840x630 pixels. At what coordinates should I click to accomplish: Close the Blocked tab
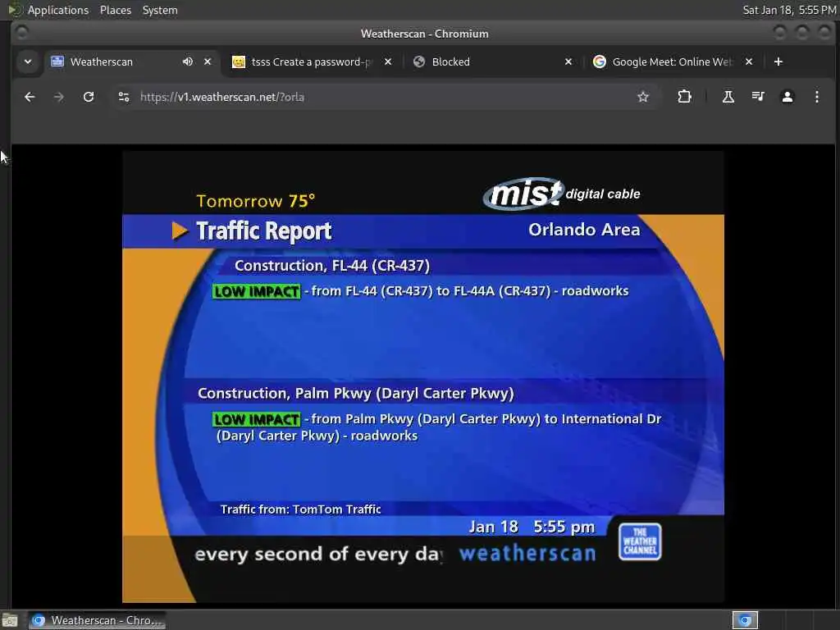(x=568, y=62)
